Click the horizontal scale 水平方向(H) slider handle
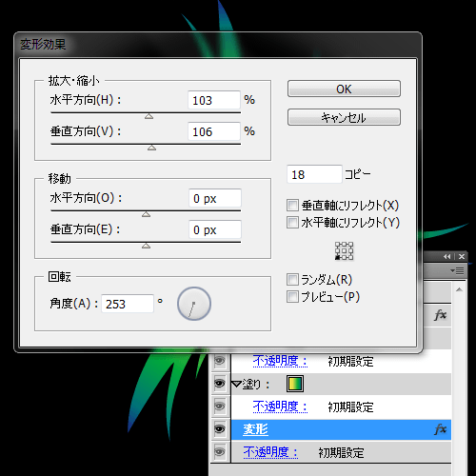The width and height of the screenshot is (476, 476). pyautogui.click(x=149, y=116)
